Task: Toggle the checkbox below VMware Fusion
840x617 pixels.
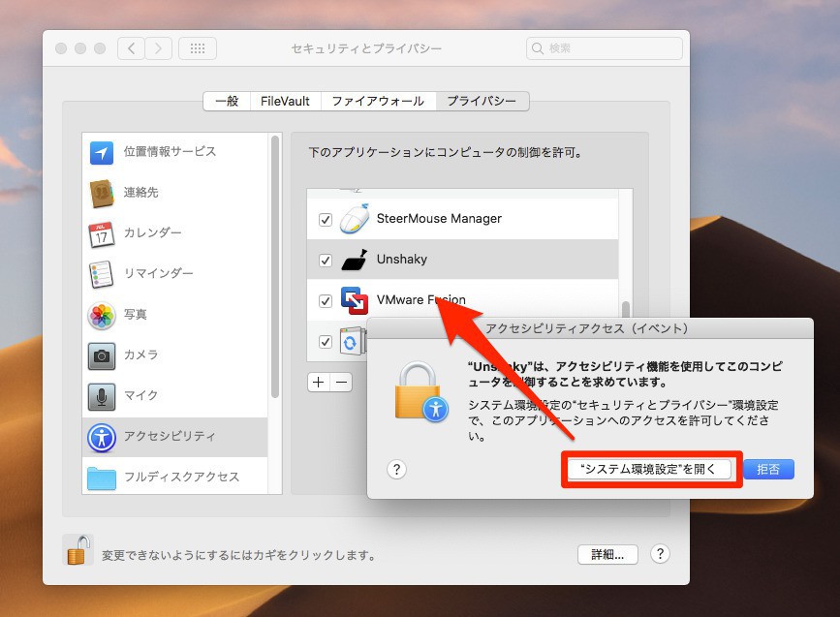Action: click(x=326, y=342)
